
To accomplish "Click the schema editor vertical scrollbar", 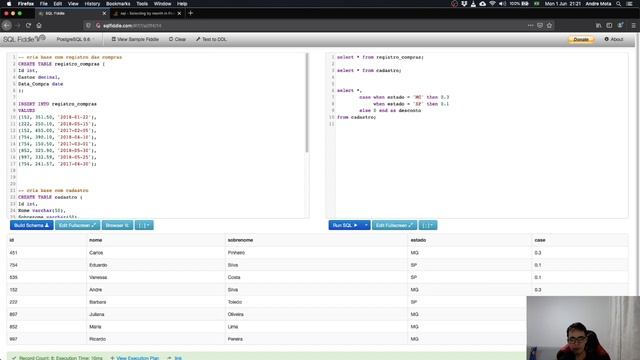I will click(x=307, y=102).
